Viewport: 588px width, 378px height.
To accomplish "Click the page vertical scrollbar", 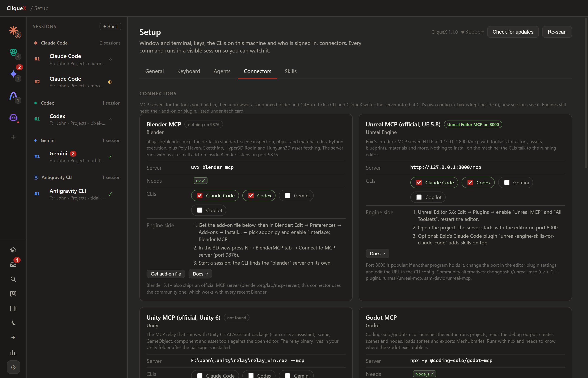I will point(585,93).
